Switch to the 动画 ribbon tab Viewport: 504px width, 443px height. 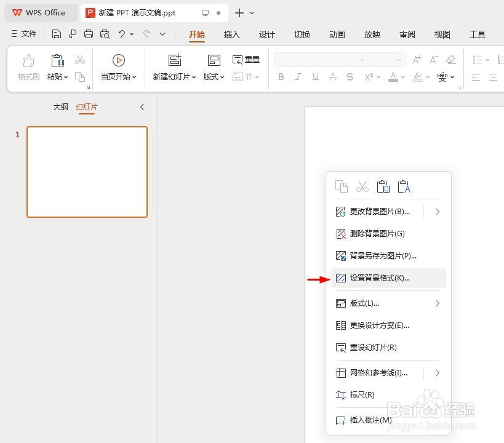pos(337,34)
